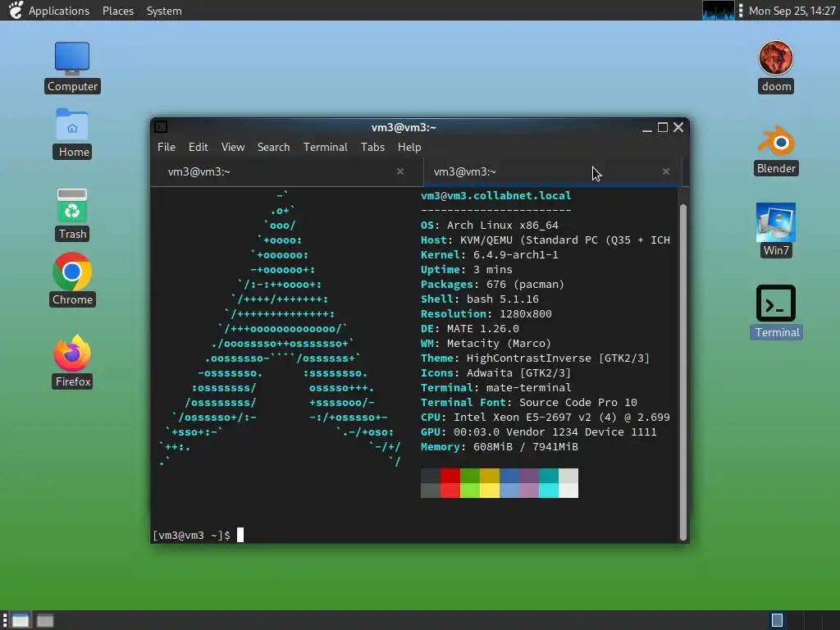Open the Places menu
Screen dimensions: 840x630
118,11
